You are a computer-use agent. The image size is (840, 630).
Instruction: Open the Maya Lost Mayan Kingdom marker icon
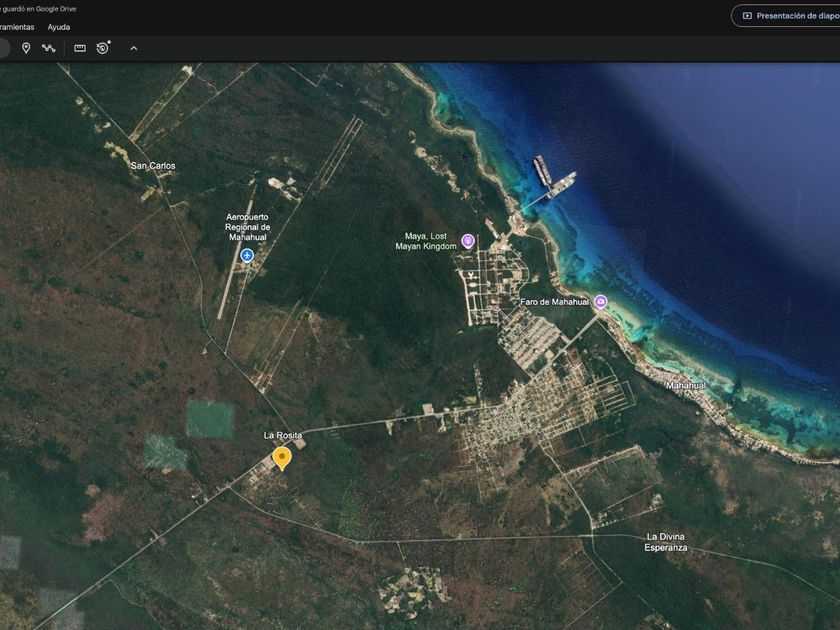coord(468,241)
